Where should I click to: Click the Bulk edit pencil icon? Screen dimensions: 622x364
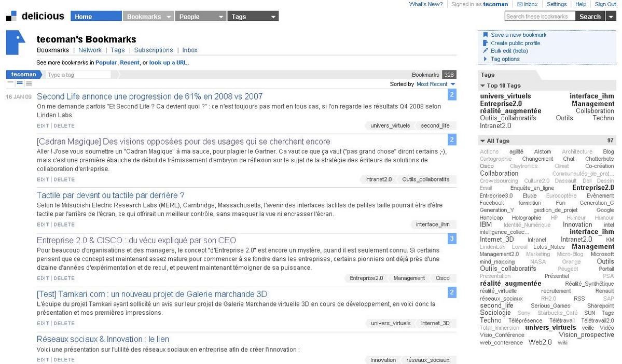(485, 51)
